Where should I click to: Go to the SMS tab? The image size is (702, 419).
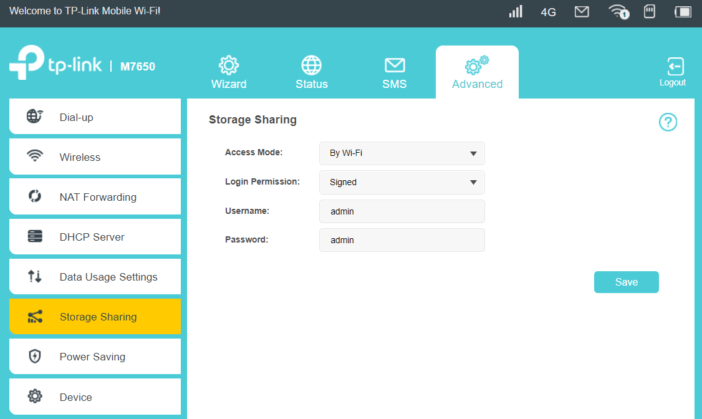coord(394,72)
